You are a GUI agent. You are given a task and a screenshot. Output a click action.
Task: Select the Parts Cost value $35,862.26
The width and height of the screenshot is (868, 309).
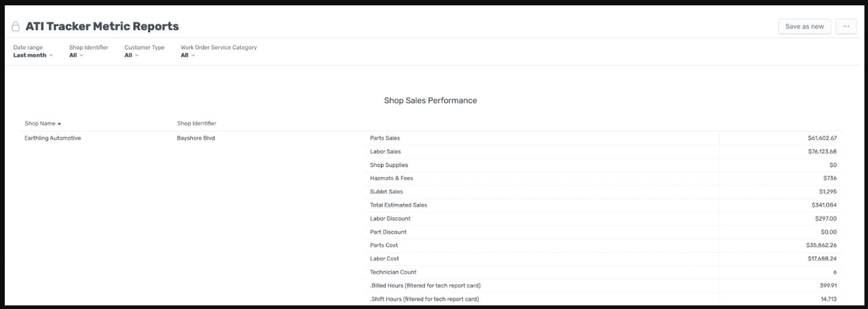click(821, 245)
